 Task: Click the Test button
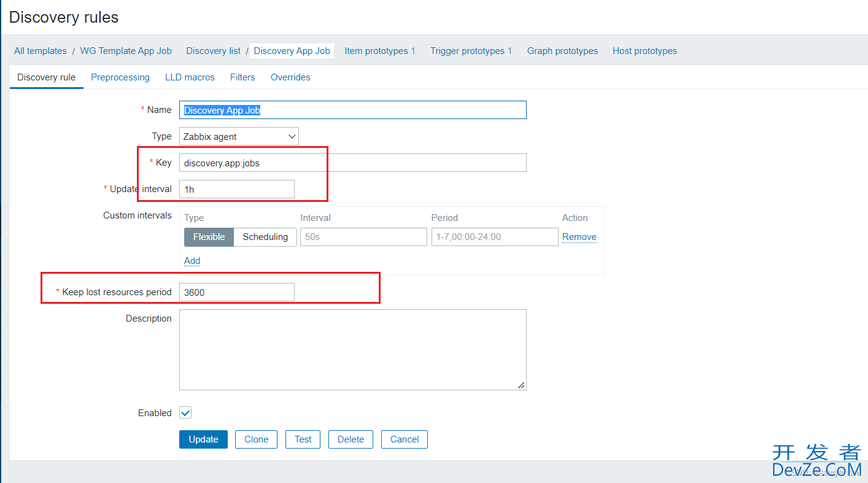(303, 439)
